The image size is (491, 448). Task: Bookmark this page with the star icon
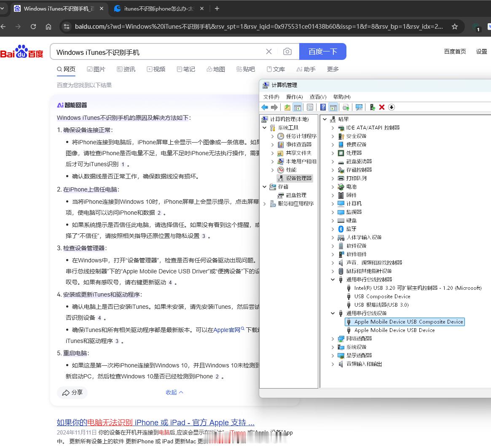pos(455,27)
